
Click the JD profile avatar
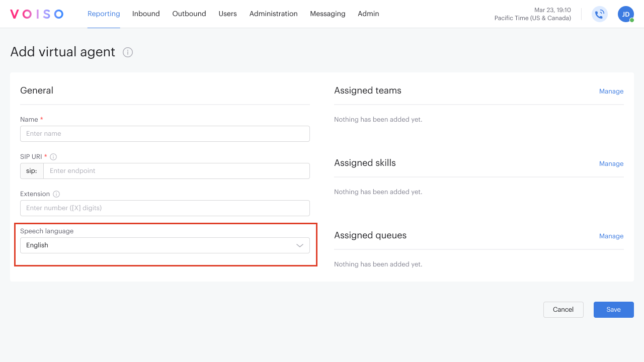(x=625, y=14)
